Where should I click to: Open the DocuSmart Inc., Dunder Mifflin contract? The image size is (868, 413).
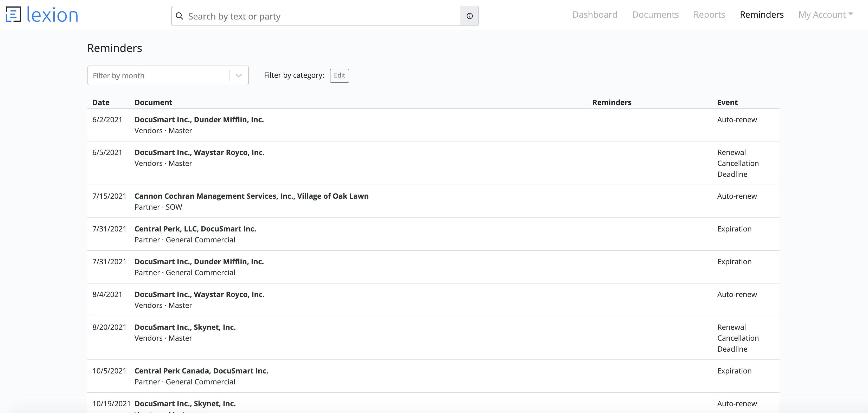[x=199, y=119]
